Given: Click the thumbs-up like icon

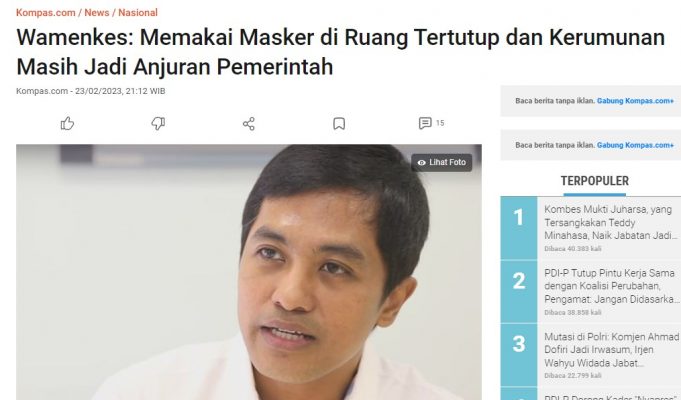Looking at the screenshot, I should coord(67,124).
